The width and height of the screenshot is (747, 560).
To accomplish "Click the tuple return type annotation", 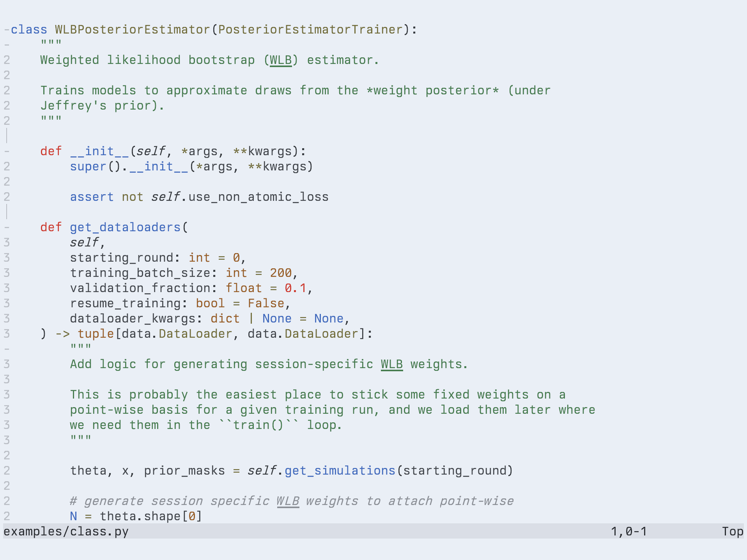I will click(96, 334).
